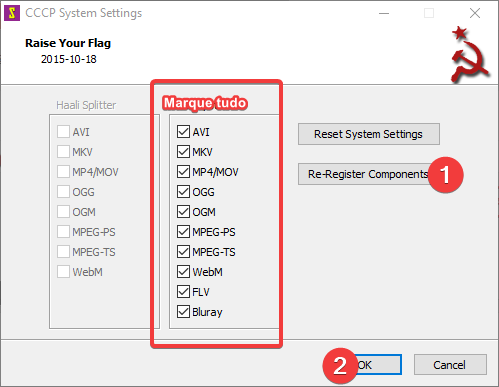The height and width of the screenshot is (387, 499).
Task: Uncheck the Bluray checkbox
Action: click(183, 312)
